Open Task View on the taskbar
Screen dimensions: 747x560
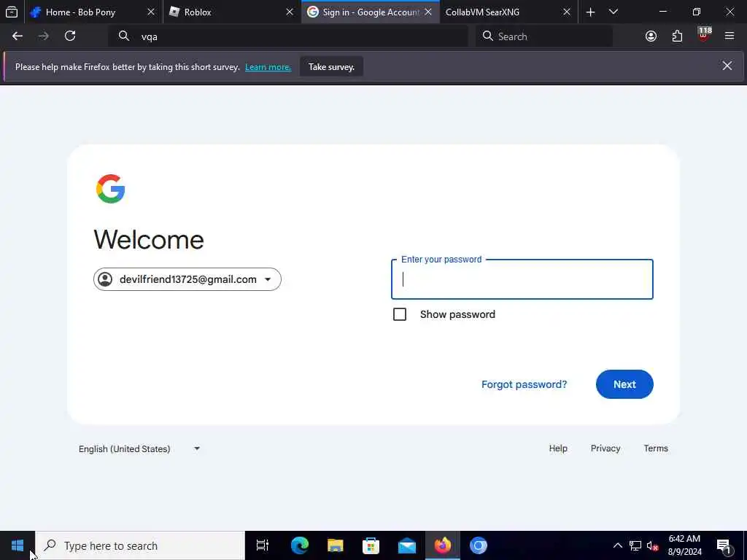click(263, 545)
